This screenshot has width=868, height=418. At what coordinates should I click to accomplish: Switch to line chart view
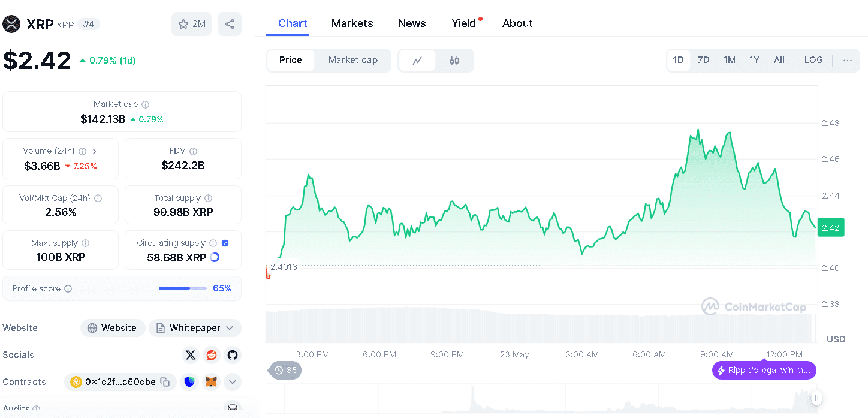tap(417, 61)
